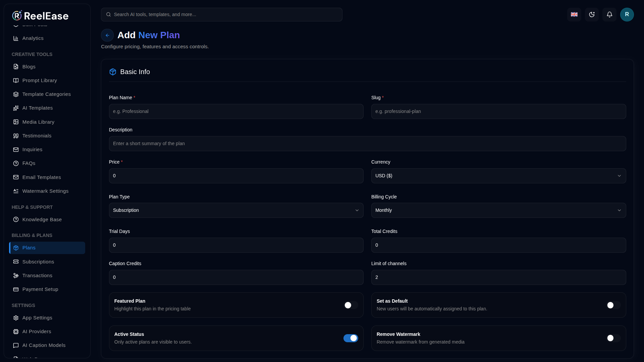Image resolution: width=644 pixels, height=362 pixels.
Task: Toggle dark mode with the moon icon
Action: [x=592, y=14]
